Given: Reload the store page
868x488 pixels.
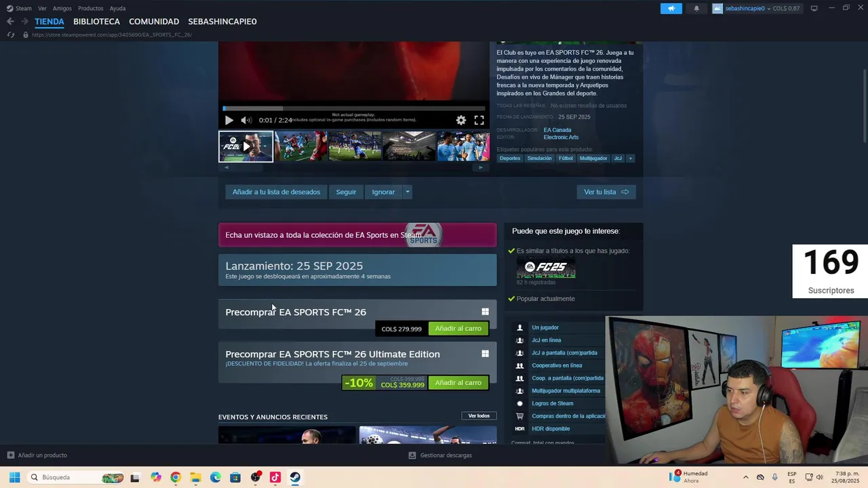Looking at the screenshot, I should coord(10,35).
